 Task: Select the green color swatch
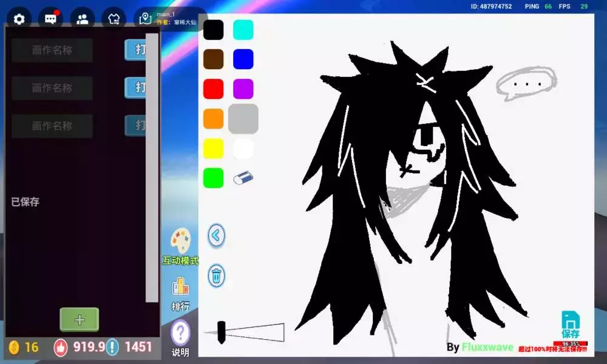(x=213, y=178)
